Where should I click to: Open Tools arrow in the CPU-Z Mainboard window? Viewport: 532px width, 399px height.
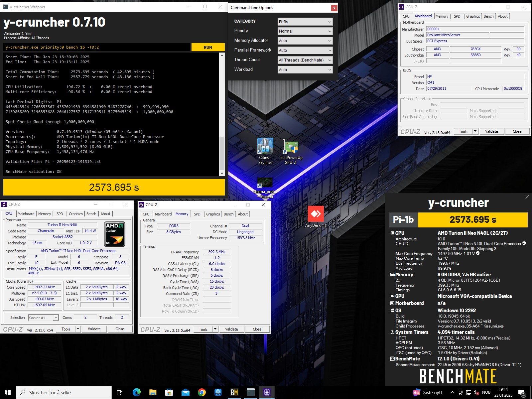point(475,131)
